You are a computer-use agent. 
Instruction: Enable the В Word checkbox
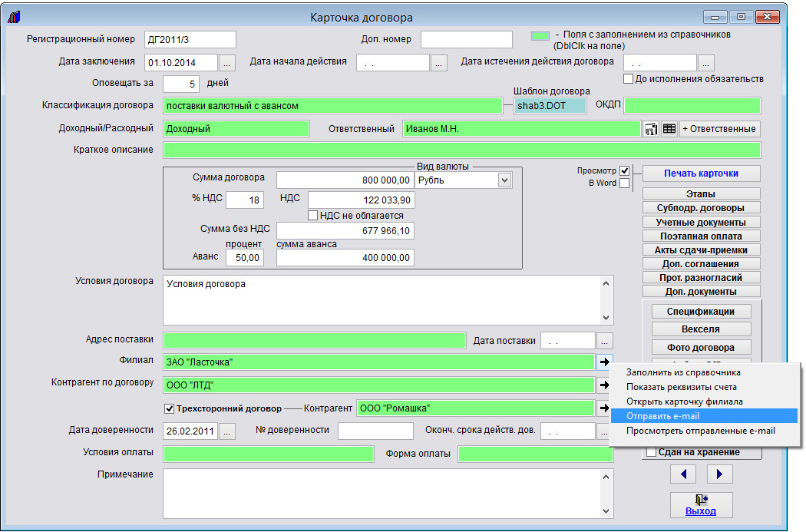click(625, 183)
